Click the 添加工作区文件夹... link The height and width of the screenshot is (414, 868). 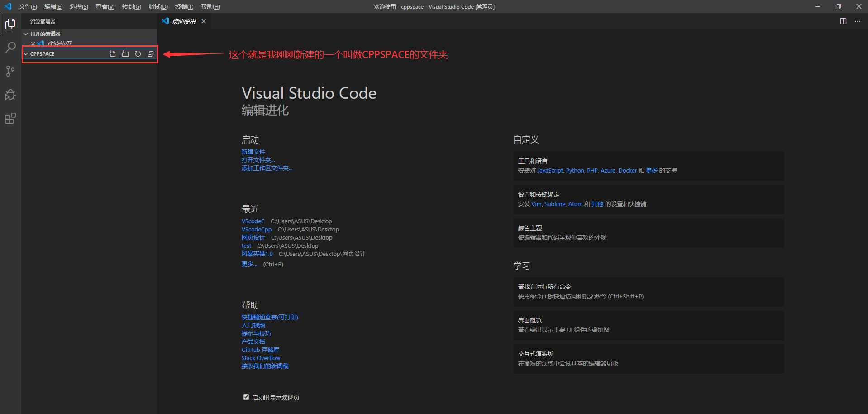point(267,168)
